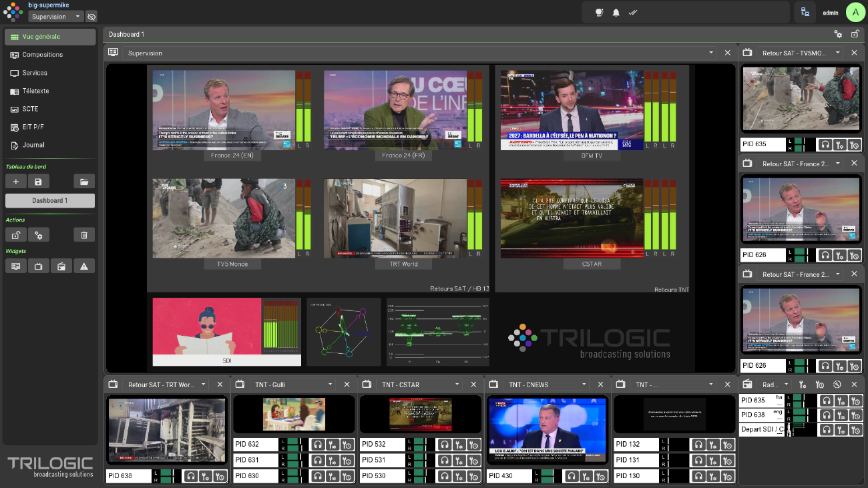The image size is (868, 488).
Task: Expand the Supervision widget dropdown
Action: pyautogui.click(x=711, y=53)
